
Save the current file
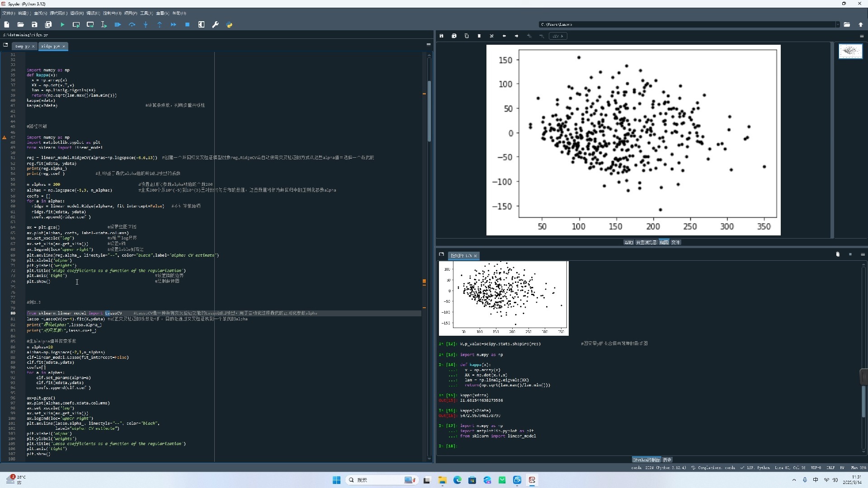click(x=34, y=24)
